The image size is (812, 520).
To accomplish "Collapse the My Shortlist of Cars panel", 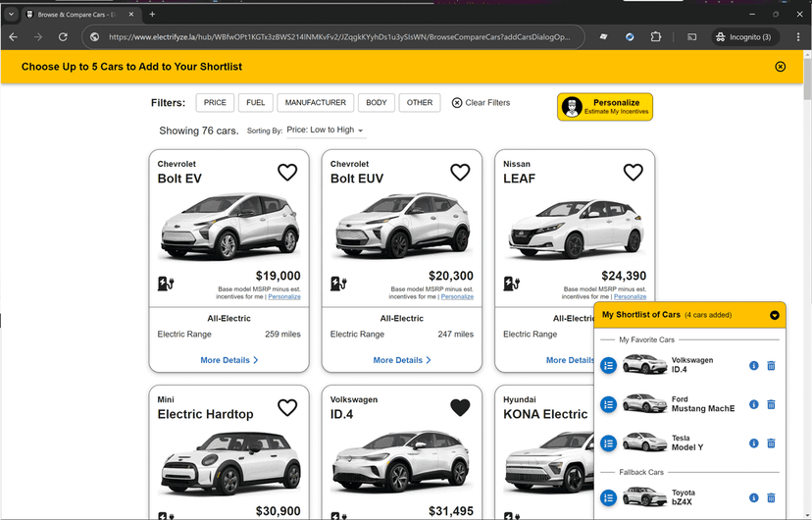I will pos(774,316).
